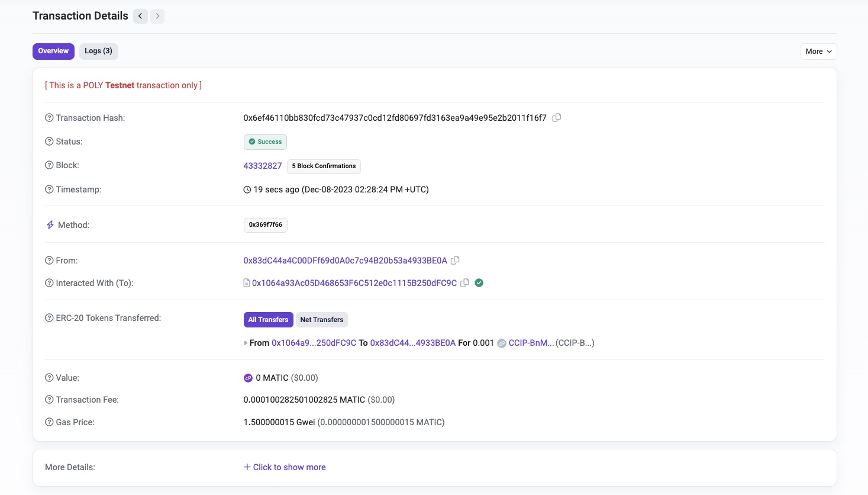868x495 pixels.
Task: Click the contract file icon before To address
Action: [247, 283]
